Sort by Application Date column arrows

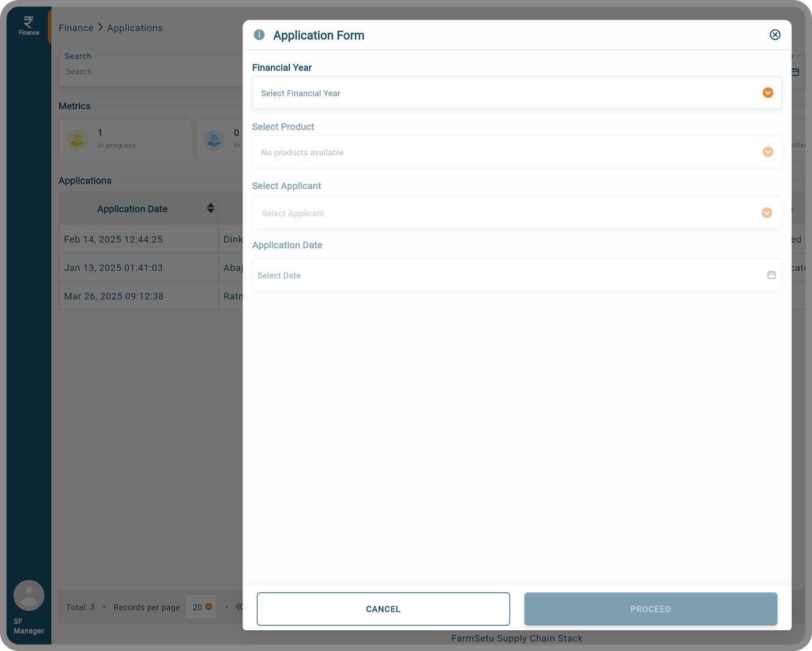pyautogui.click(x=210, y=208)
